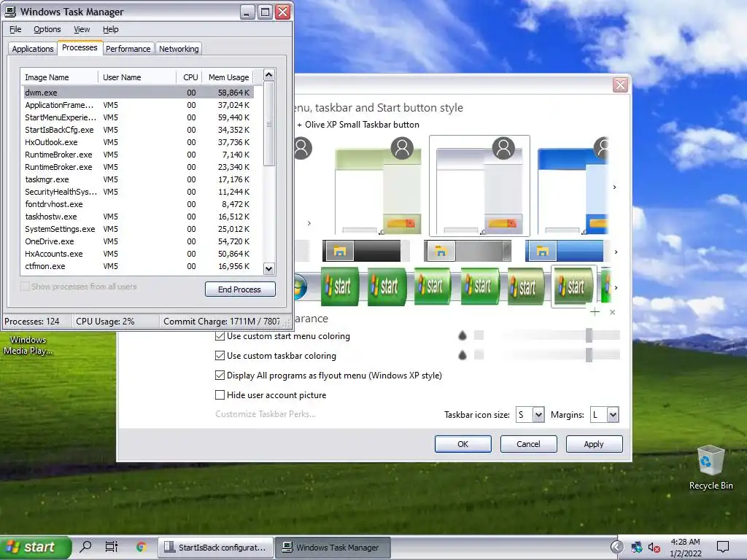747x560 pixels.
Task: Click the Windows XP Start button
Action: (x=36, y=547)
